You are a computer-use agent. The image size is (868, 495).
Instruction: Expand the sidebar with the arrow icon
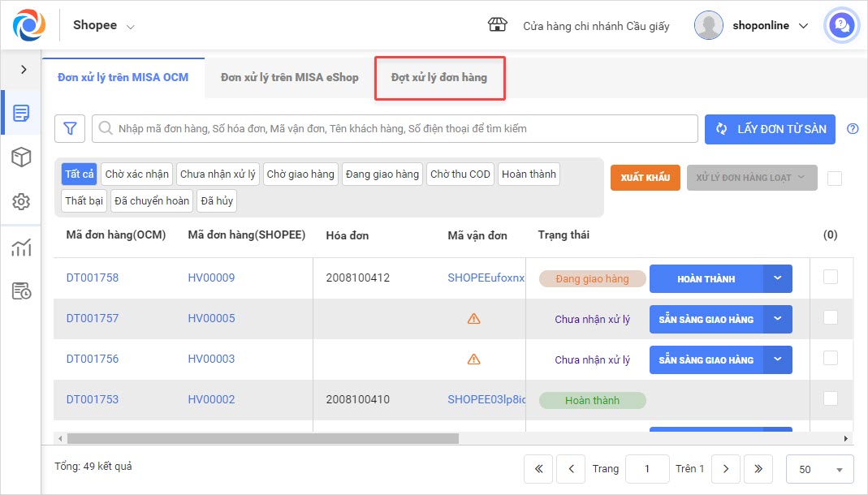pos(24,69)
